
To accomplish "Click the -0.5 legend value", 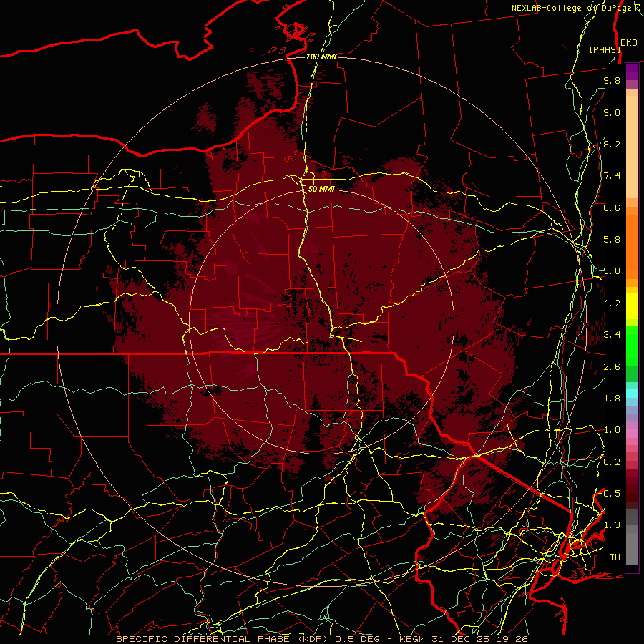I will (x=610, y=494).
